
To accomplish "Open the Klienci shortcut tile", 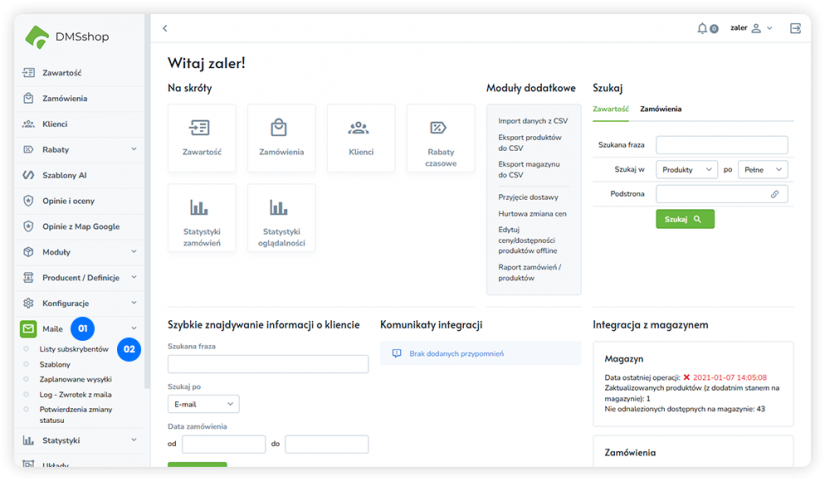I will pyautogui.click(x=360, y=138).
